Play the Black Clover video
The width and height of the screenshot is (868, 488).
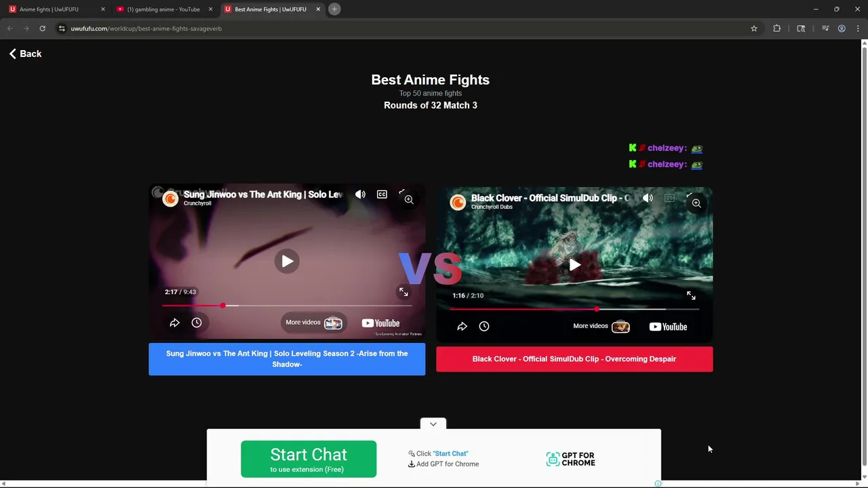[x=574, y=265]
